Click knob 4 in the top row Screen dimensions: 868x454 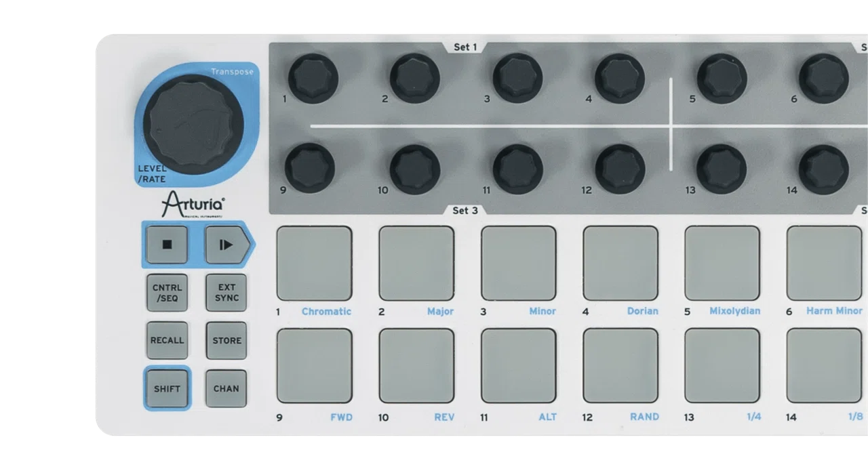[620, 78]
